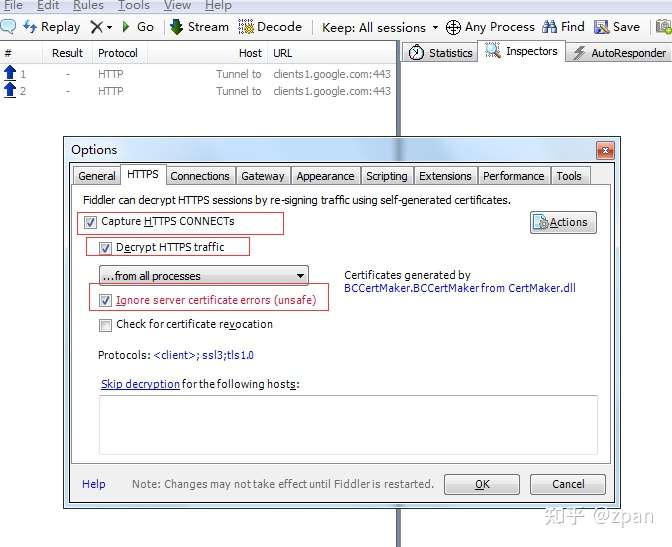Click the Skip decryption link

[x=140, y=384]
